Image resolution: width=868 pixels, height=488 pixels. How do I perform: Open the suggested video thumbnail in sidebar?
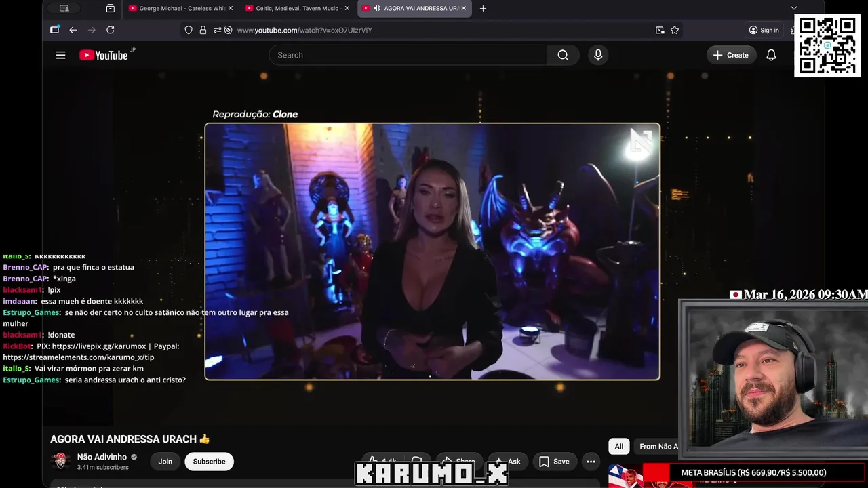[x=625, y=476]
